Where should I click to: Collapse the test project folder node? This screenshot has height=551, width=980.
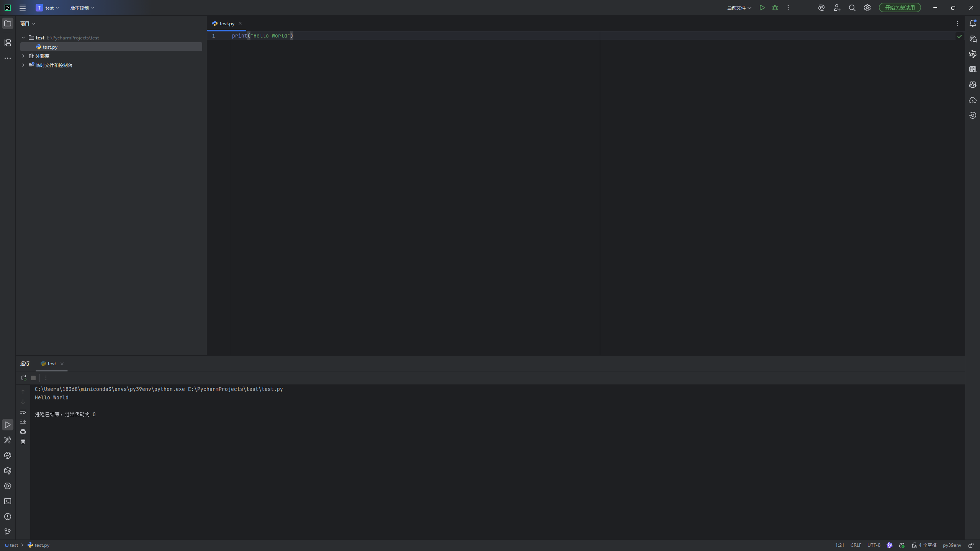click(23, 38)
